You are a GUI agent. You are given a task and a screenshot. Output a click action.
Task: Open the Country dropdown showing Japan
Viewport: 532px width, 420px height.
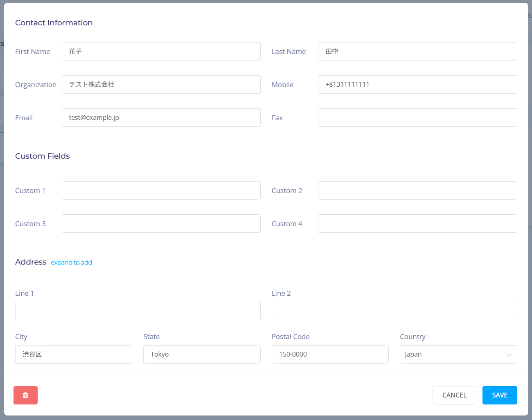click(458, 354)
